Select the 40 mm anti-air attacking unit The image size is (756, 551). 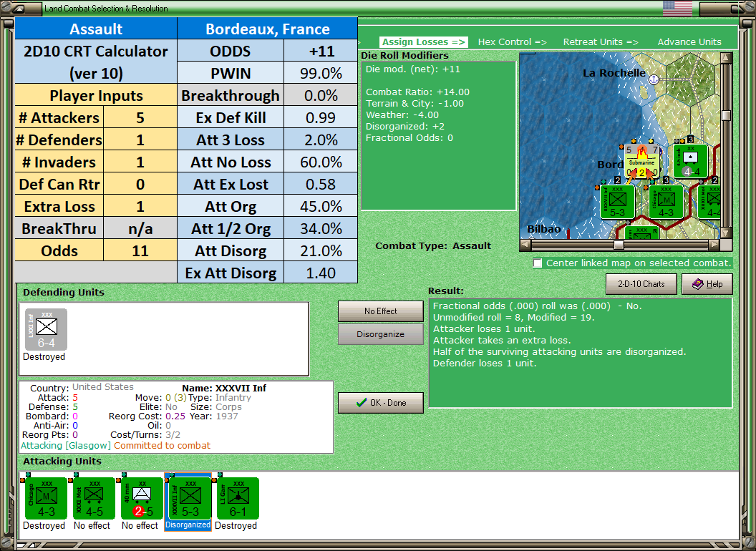point(142,498)
